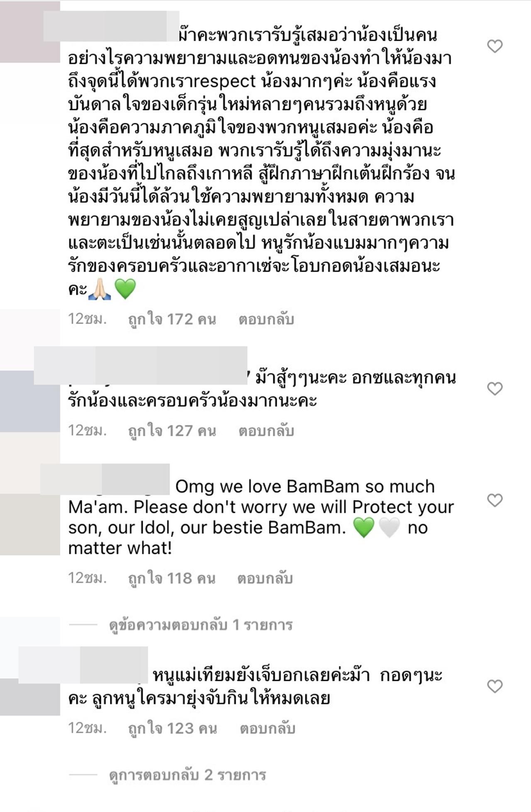Show the "ถูกใจ 118 คน" likers

point(172,578)
